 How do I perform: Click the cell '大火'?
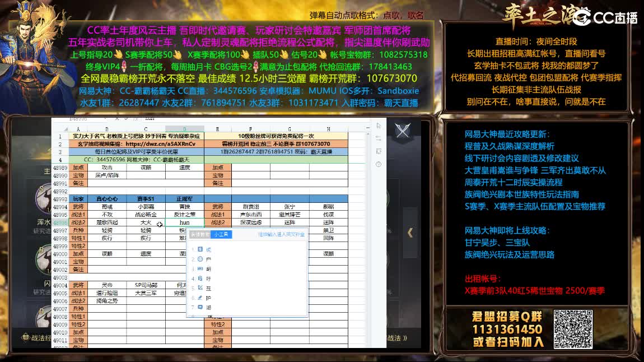click(146, 222)
